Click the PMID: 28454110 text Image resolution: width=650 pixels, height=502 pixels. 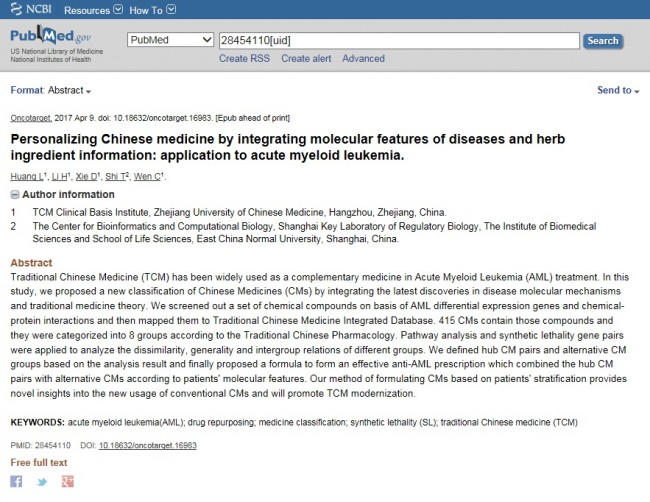[x=41, y=445]
